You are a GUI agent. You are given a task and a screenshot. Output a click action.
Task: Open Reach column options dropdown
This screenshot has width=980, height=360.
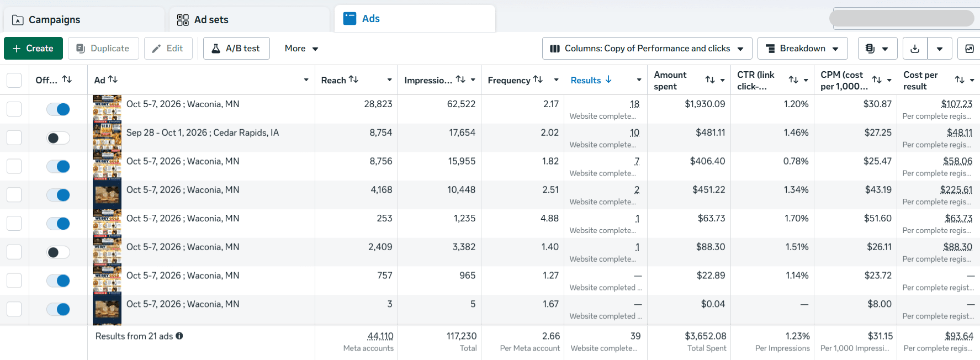click(x=389, y=80)
